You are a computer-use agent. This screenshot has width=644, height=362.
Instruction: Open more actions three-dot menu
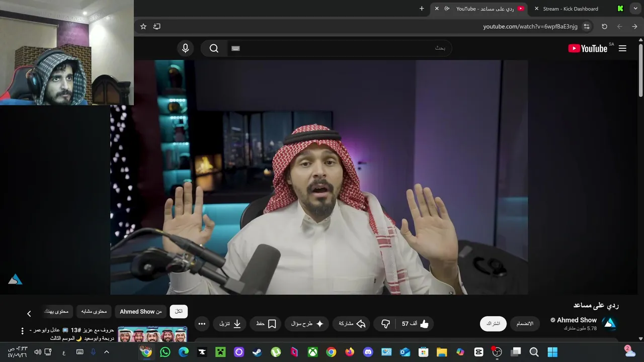tap(202, 324)
